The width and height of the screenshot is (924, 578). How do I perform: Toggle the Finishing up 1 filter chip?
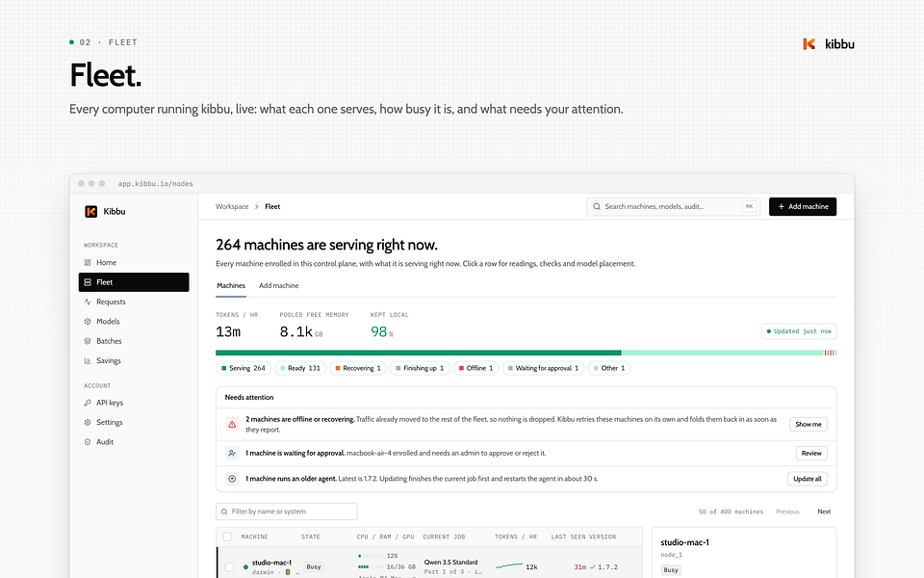click(421, 368)
